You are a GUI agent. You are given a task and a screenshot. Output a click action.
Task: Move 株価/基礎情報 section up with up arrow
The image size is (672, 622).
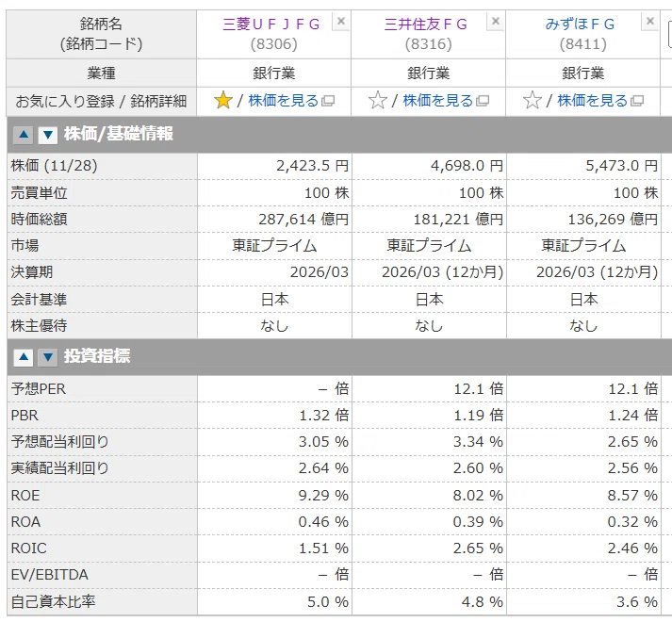tap(24, 135)
